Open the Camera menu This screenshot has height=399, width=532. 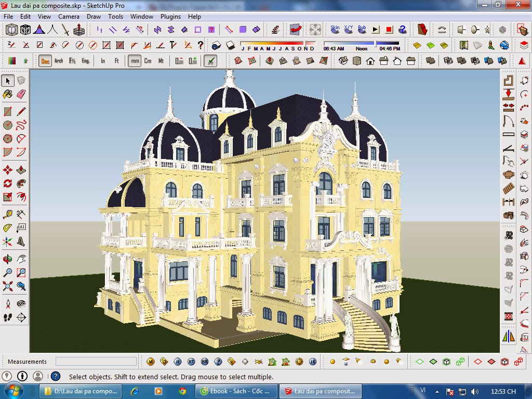tap(69, 16)
